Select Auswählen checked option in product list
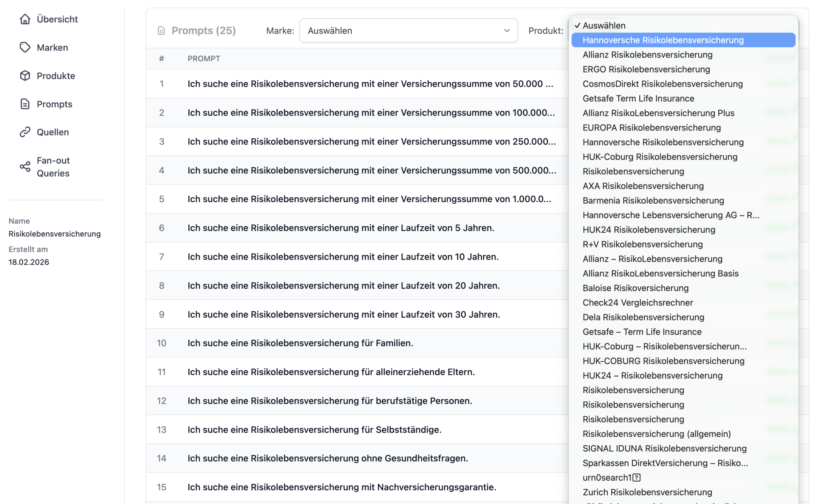Viewport: 830px width, 504px height. (x=604, y=26)
